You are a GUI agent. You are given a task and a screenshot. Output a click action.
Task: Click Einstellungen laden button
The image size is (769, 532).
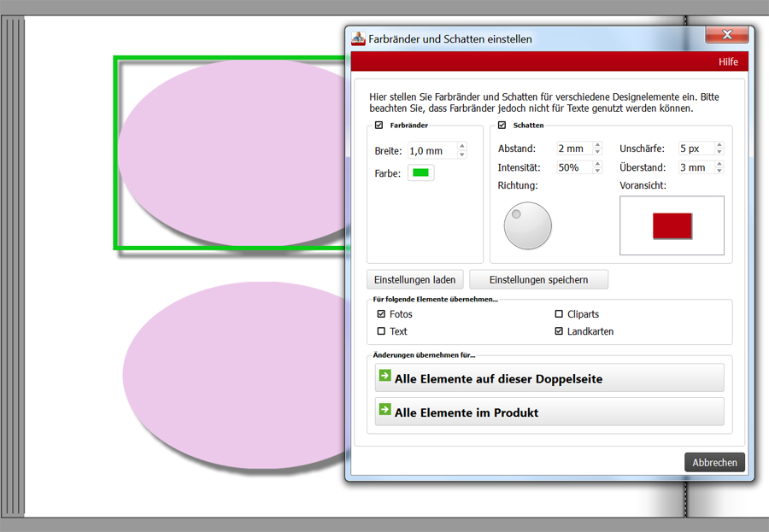click(415, 279)
